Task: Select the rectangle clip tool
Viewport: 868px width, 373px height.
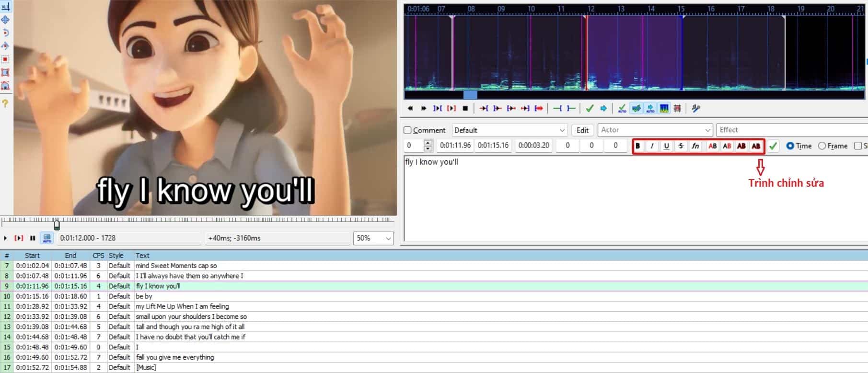Action: pos(5,72)
